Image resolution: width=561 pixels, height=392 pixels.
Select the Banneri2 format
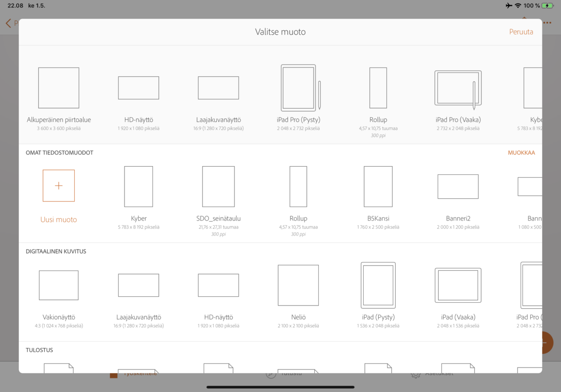click(x=458, y=186)
